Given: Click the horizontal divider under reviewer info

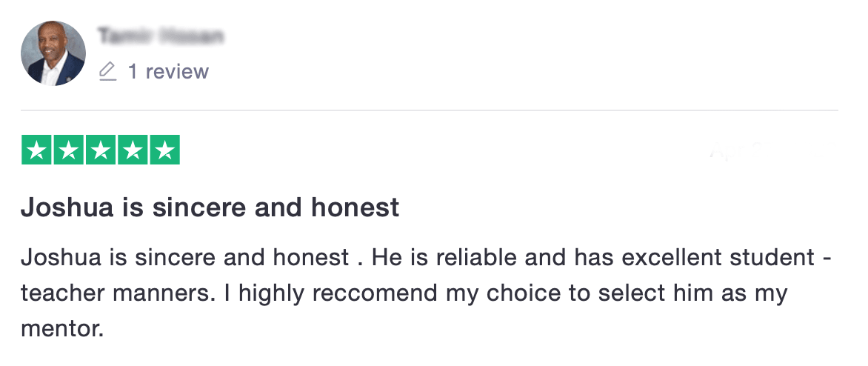Looking at the screenshot, I should 430,110.
